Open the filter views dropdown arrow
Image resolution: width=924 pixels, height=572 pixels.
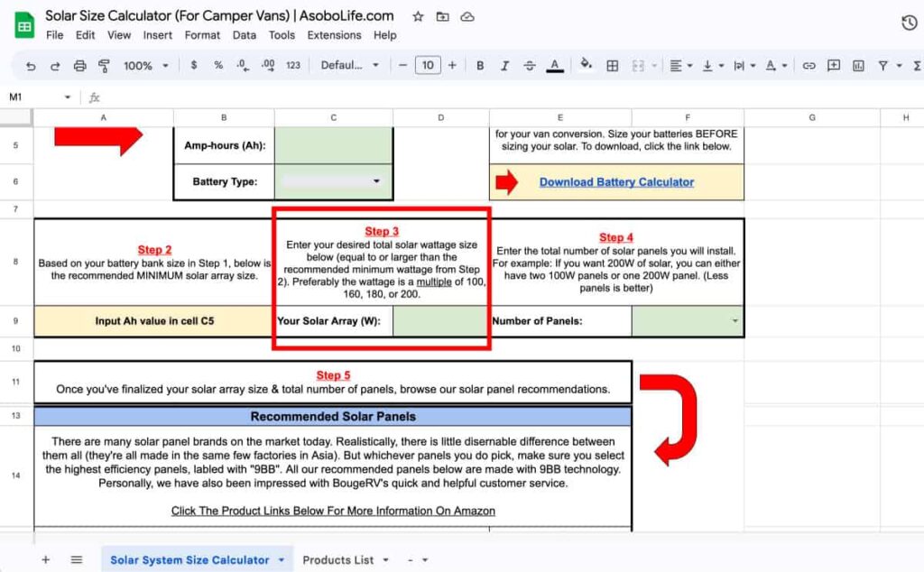(900, 66)
